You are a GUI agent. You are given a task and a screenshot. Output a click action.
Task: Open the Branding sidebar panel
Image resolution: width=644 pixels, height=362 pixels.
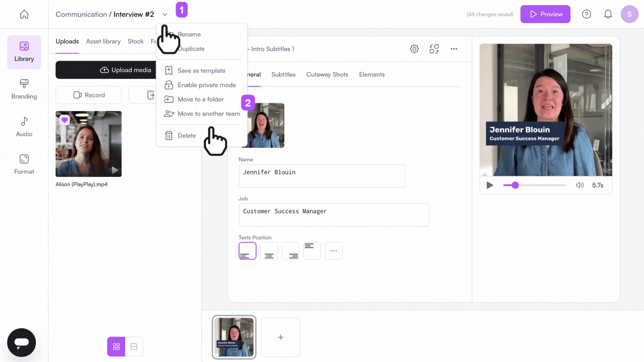(24, 89)
